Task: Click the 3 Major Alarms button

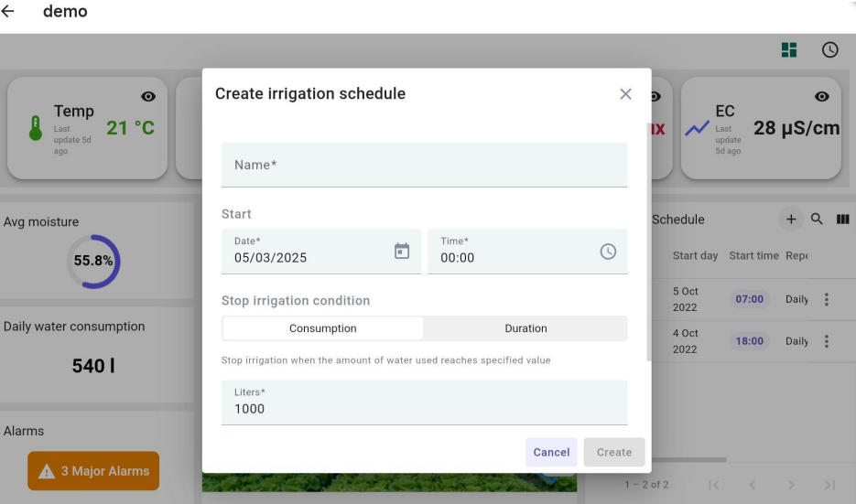Action: (x=93, y=471)
